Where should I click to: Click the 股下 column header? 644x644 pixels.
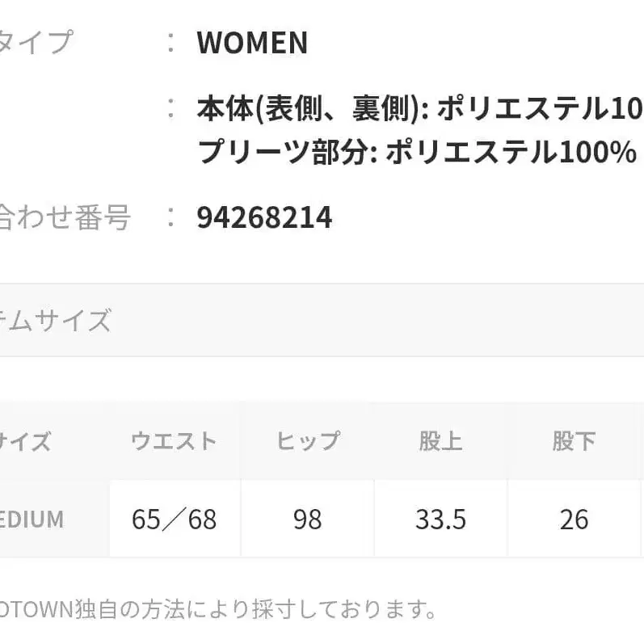(574, 441)
